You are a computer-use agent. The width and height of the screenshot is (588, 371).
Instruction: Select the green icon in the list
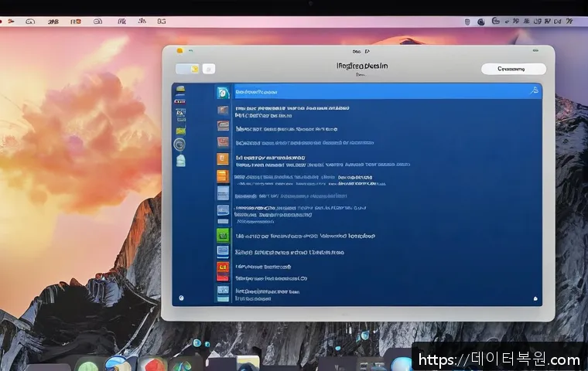[223, 234]
